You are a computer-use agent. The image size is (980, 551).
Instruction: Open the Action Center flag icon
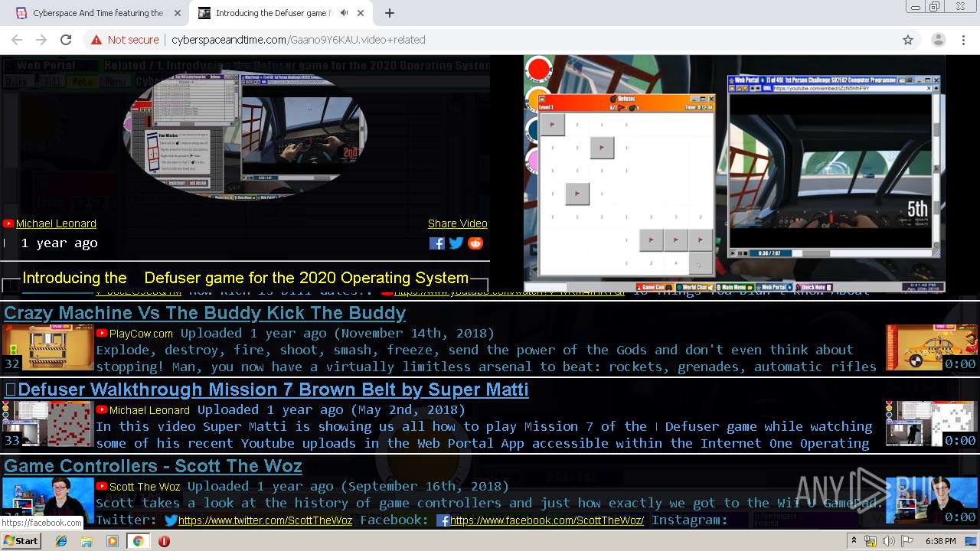(x=906, y=541)
